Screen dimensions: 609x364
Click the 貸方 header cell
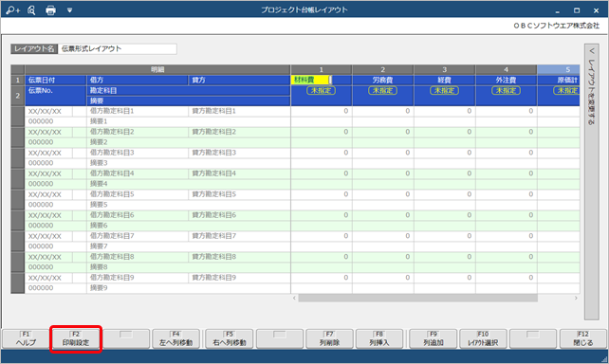click(239, 80)
